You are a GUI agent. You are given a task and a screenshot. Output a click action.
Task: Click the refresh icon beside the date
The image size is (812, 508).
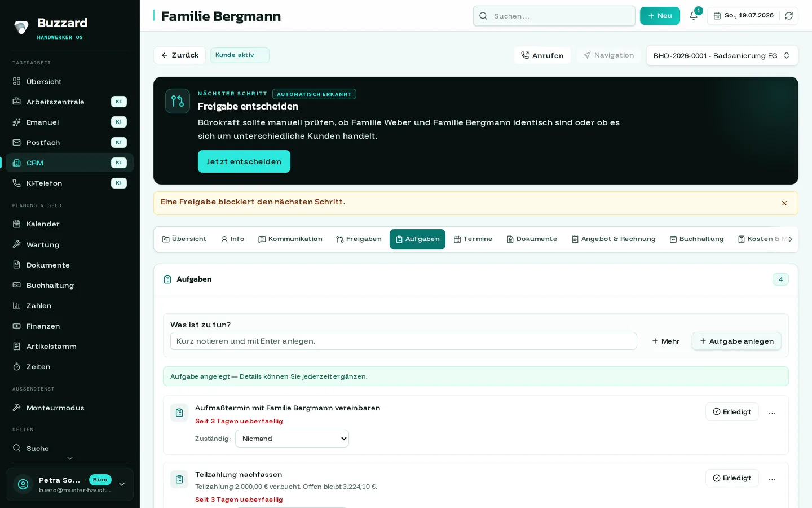pyautogui.click(x=789, y=16)
